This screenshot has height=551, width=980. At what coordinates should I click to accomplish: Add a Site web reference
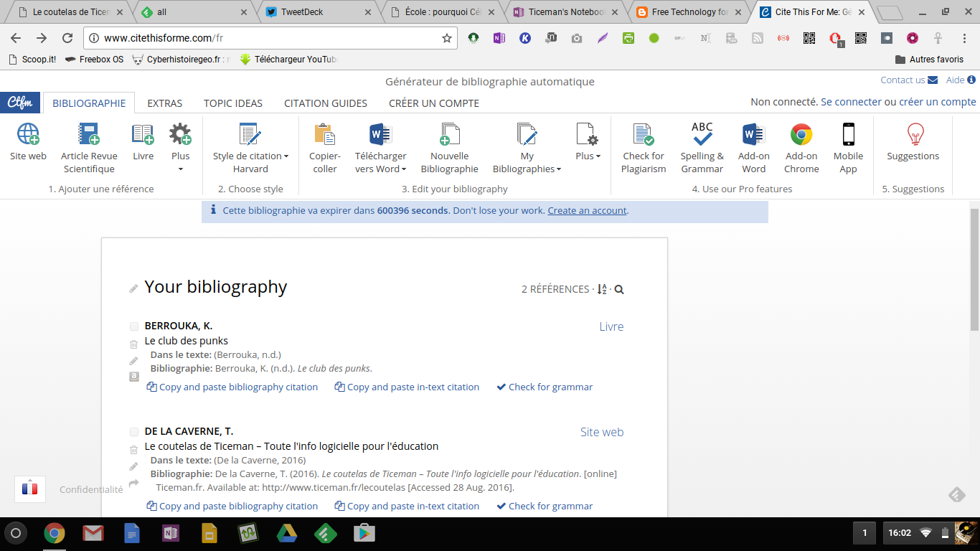click(28, 142)
